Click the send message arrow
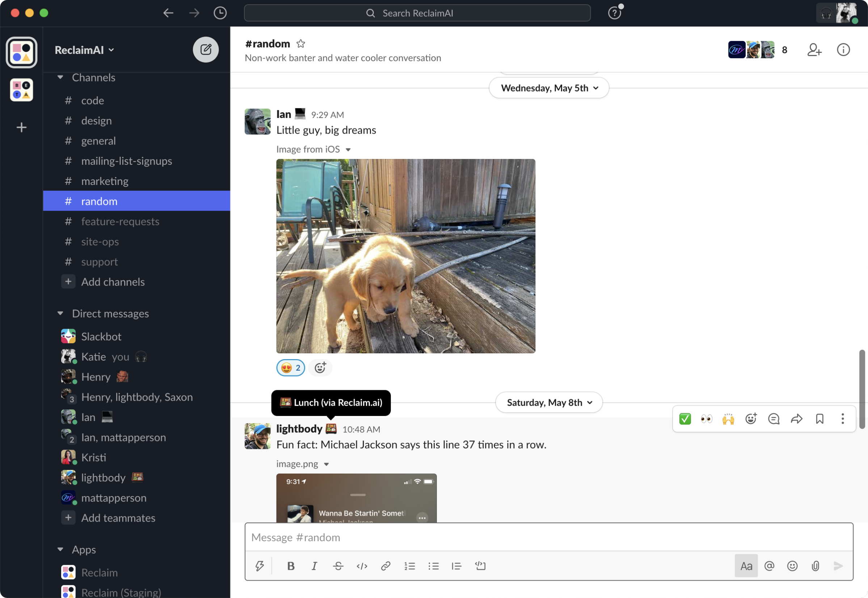 pyautogui.click(x=838, y=566)
